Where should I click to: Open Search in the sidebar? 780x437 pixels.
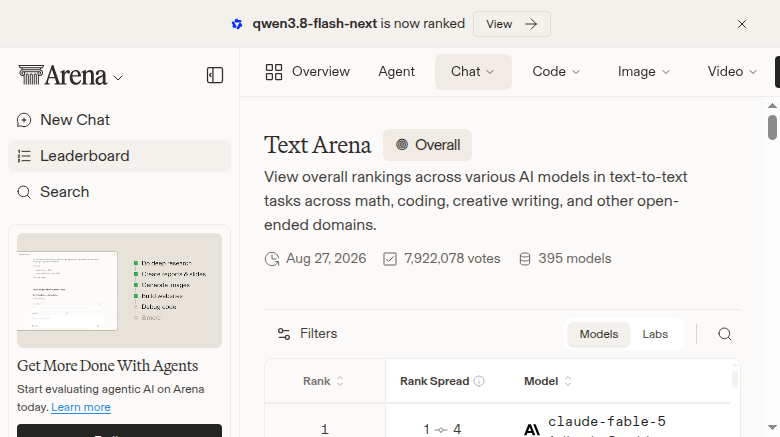(119, 192)
